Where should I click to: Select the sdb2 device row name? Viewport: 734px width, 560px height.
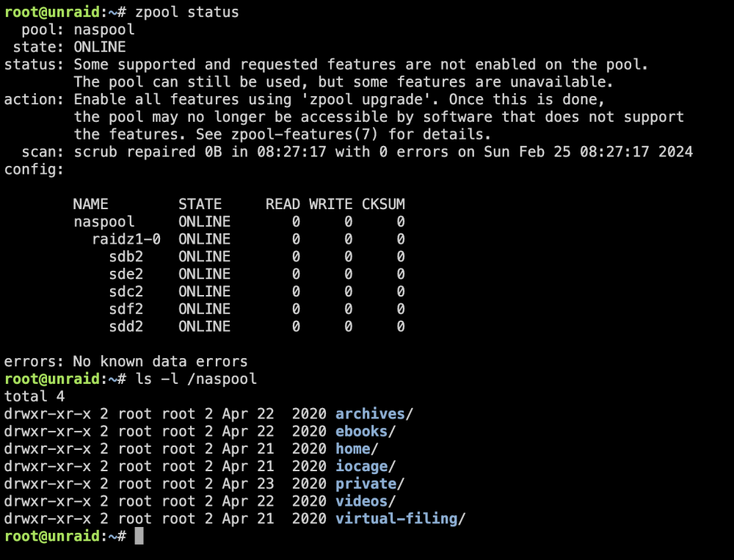click(126, 257)
